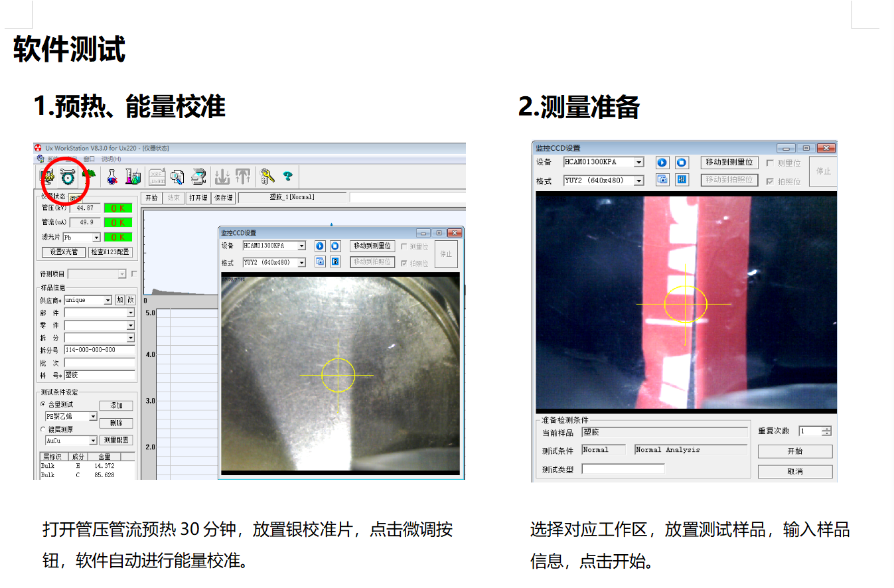Click the teal question-mark help icon

pyautogui.click(x=287, y=176)
